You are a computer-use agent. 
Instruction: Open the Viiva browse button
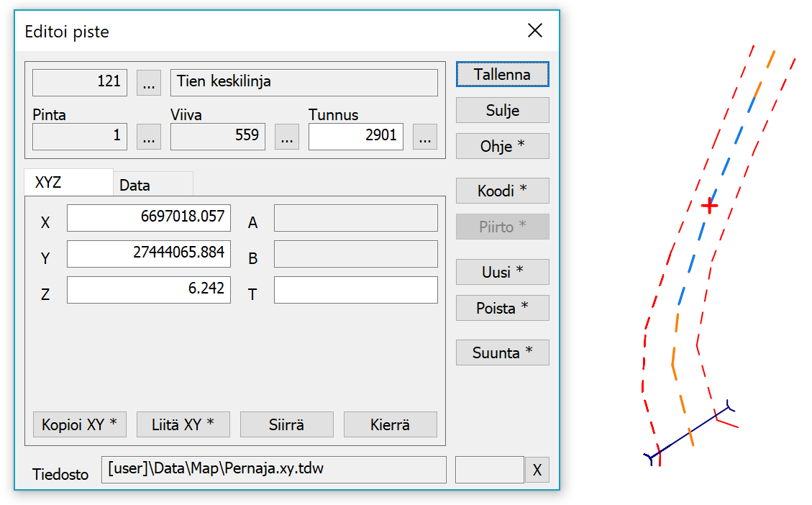[x=286, y=137]
